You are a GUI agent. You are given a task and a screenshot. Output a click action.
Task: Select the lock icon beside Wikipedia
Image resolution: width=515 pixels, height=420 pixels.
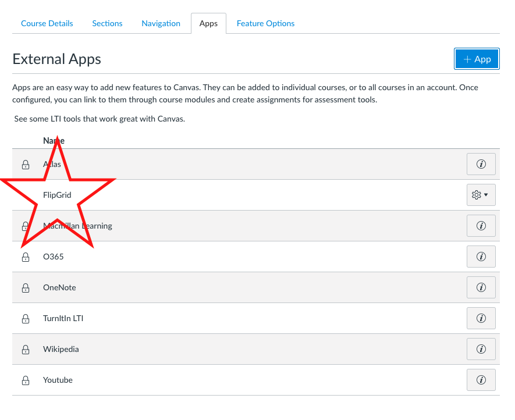coord(26,350)
